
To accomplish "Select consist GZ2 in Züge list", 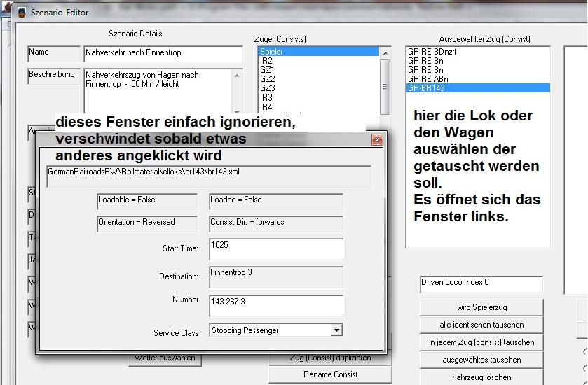I will tap(318, 79).
